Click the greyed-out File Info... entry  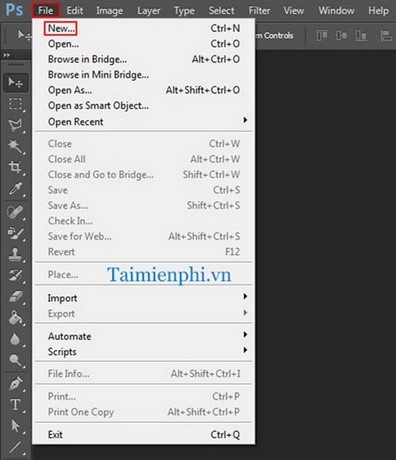click(x=144, y=374)
